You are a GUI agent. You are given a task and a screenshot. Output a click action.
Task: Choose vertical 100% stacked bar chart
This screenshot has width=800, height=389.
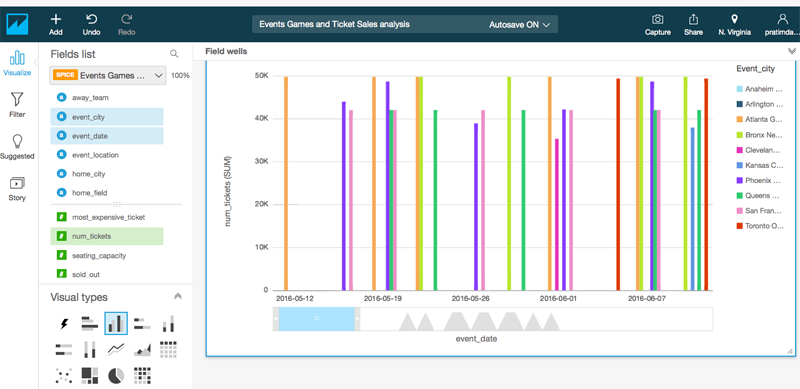point(90,350)
